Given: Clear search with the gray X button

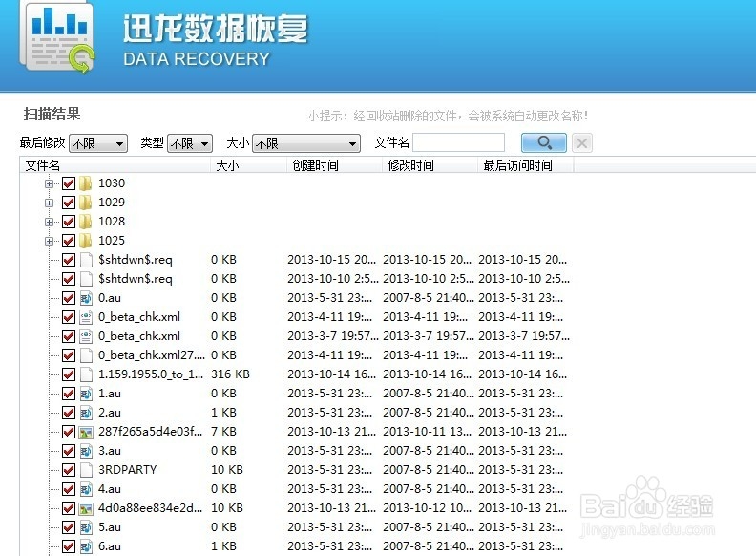Looking at the screenshot, I should (x=582, y=143).
